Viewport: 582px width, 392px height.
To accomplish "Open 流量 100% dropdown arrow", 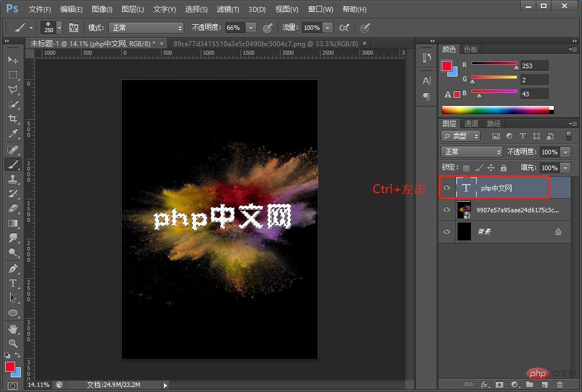I will (x=328, y=28).
